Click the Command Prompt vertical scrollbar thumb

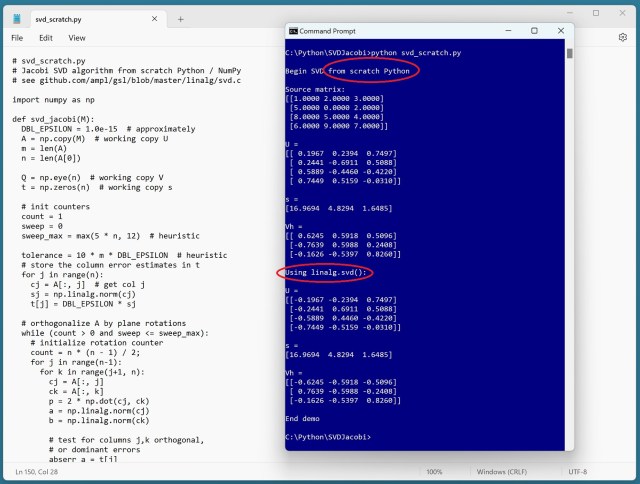pyautogui.click(x=569, y=54)
